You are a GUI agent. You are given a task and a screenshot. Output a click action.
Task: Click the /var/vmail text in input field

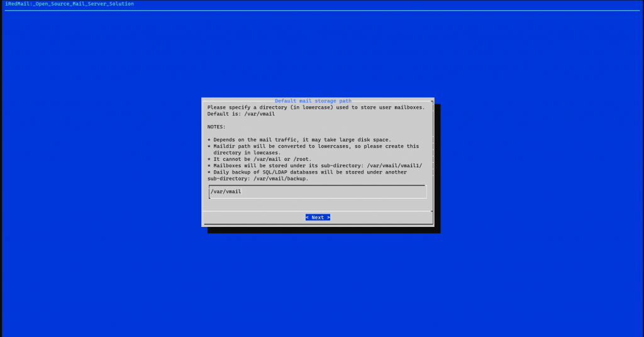(x=226, y=191)
